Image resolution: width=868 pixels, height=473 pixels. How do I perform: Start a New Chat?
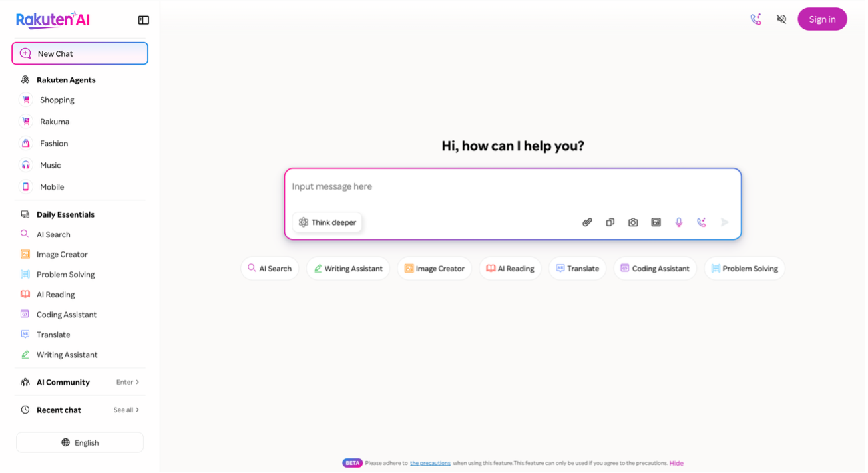(x=80, y=53)
